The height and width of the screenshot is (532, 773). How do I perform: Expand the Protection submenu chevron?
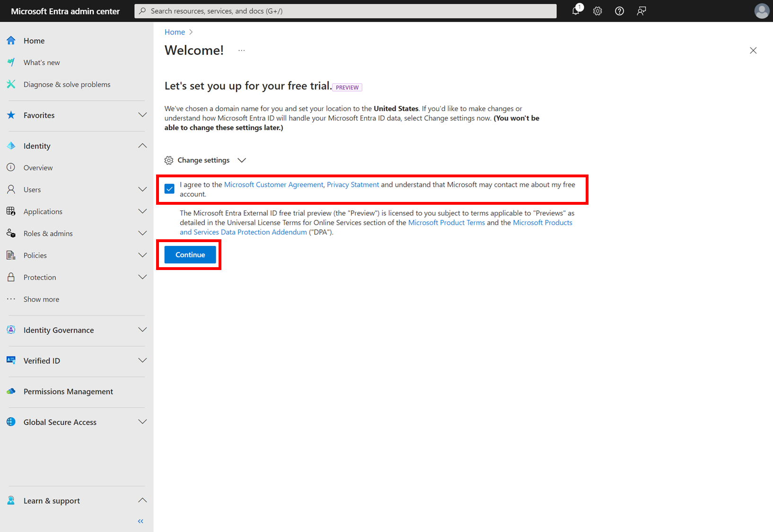pyautogui.click(x=142, y=277)
